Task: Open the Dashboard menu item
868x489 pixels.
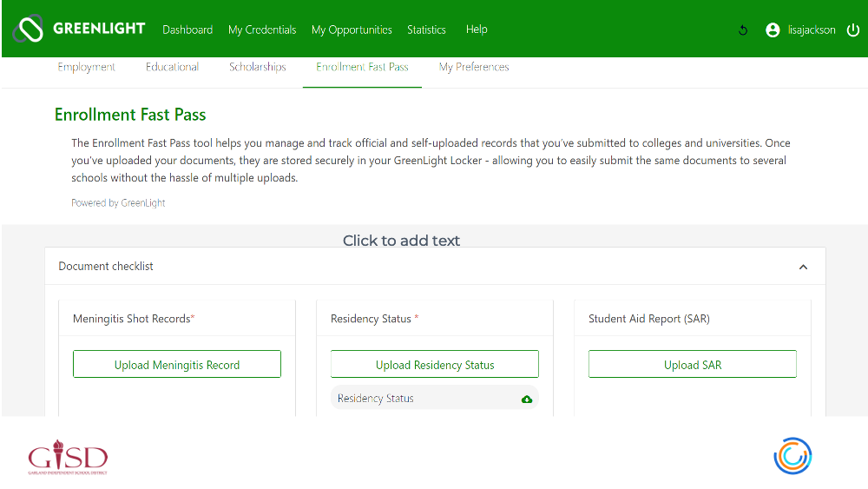Action: click(187, 30)
